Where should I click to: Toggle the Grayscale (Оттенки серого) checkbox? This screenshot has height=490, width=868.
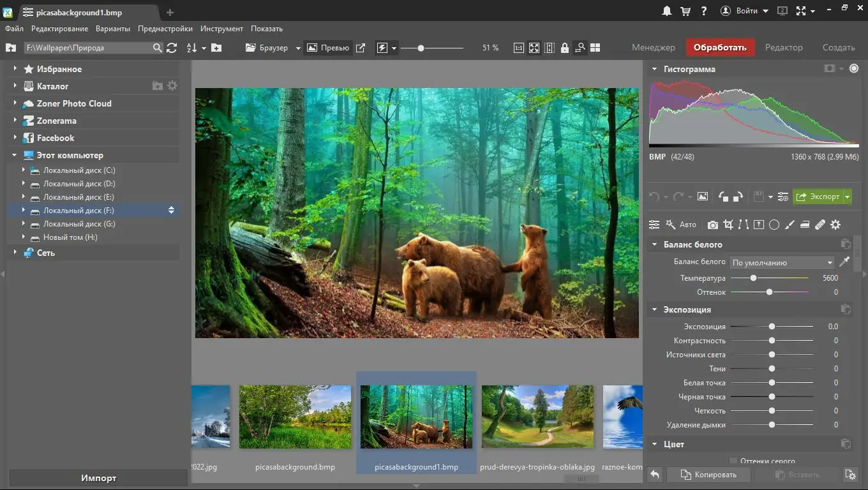click(x=733, y=461)
